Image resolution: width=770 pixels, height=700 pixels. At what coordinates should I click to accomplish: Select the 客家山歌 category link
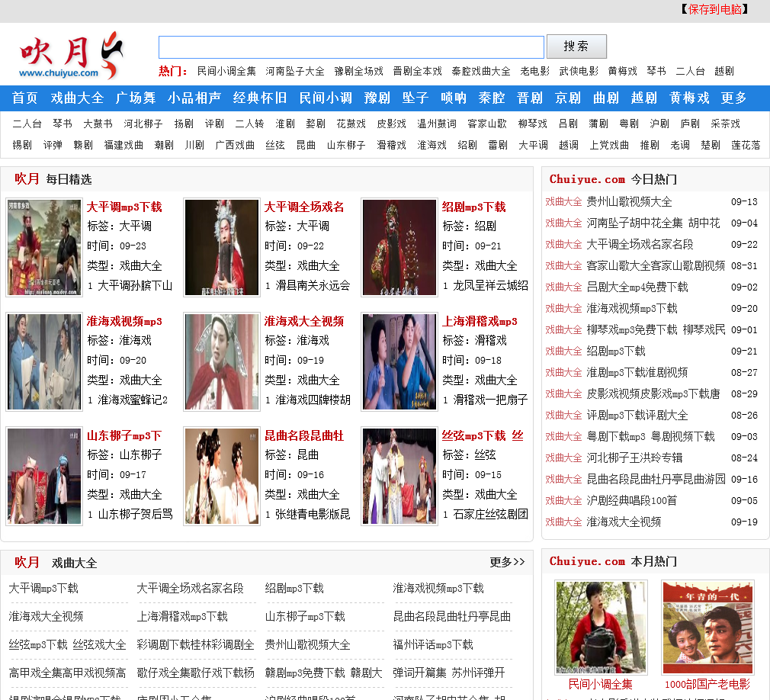[x=487, y=124]
